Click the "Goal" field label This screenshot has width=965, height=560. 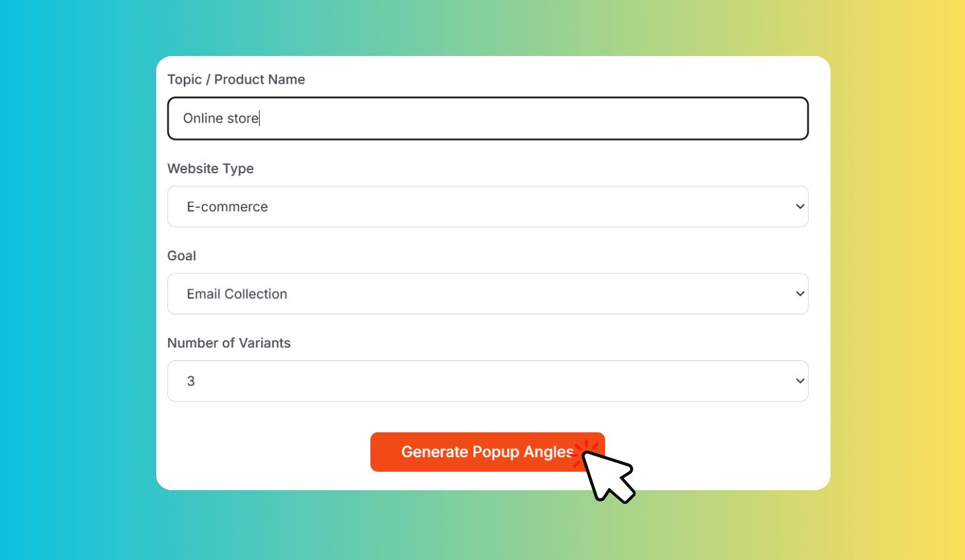coord(182,256)
